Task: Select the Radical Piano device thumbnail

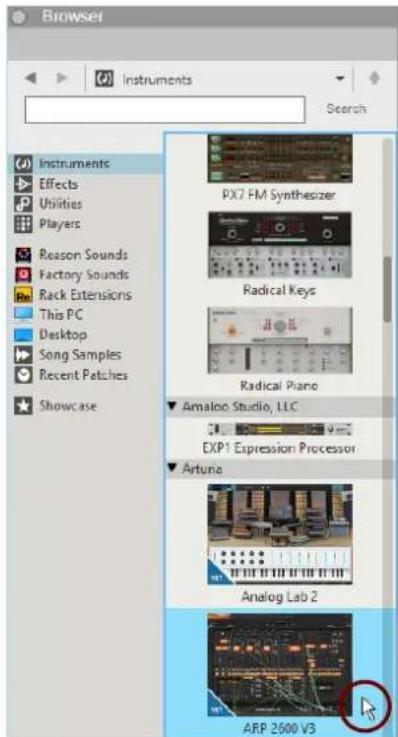Action: 280,340
